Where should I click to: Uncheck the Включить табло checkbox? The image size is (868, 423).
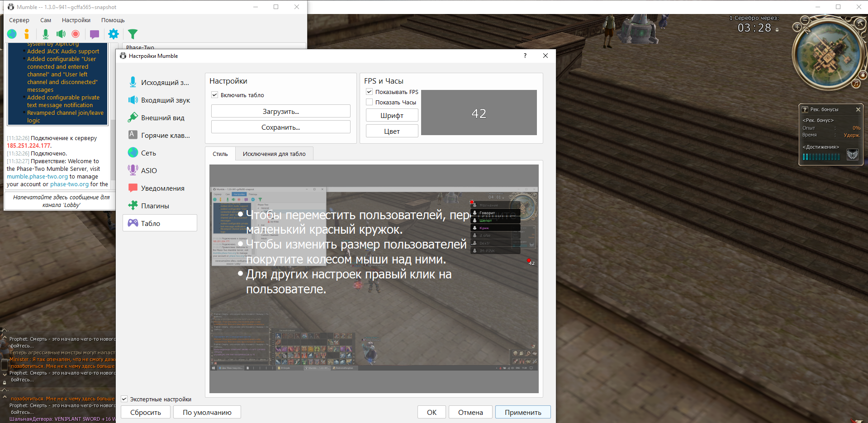[215, 95]
